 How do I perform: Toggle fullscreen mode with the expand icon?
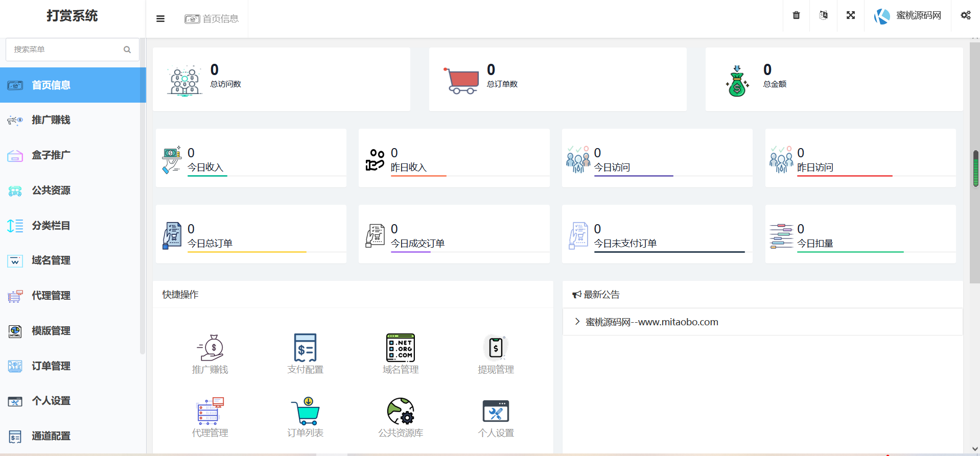(x=851, y=15)
